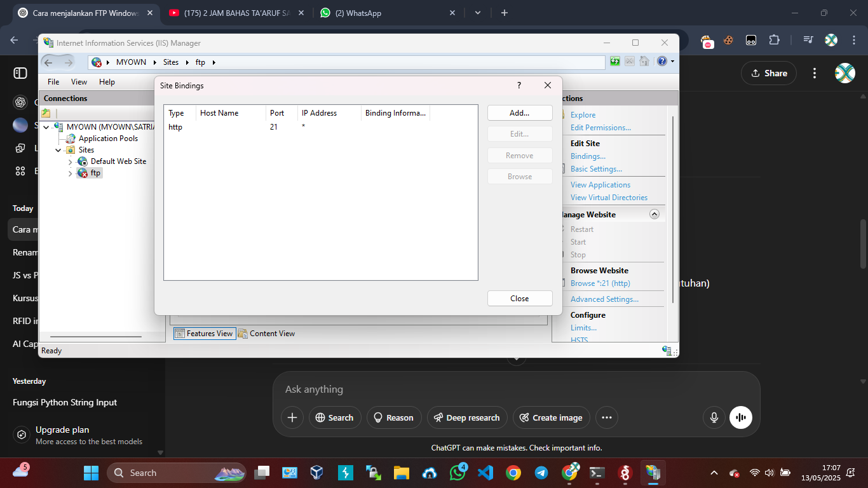Switch to Features View tab

click(204, 334)
